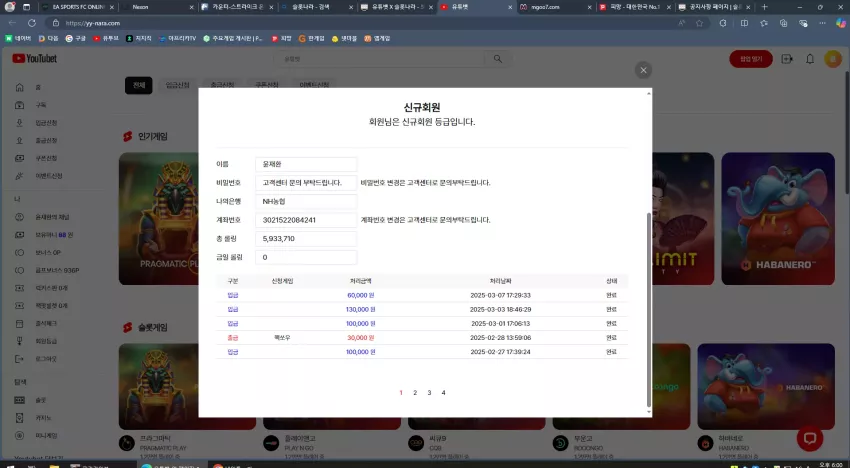Screen dimensions: 850x468
Task: Click the popup's vertical scrollbar
Action: (x=648, y=310)
